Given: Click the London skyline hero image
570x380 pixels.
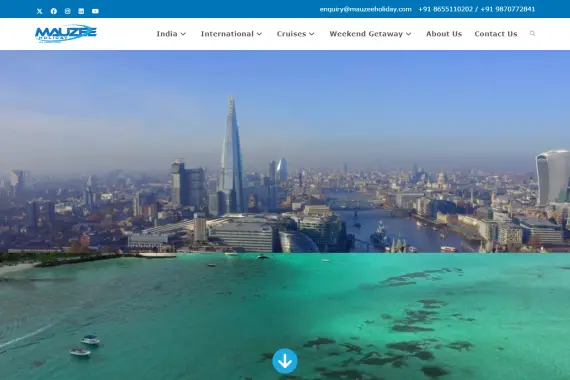Looking at the screenshot, I should (x=285, y=152).
